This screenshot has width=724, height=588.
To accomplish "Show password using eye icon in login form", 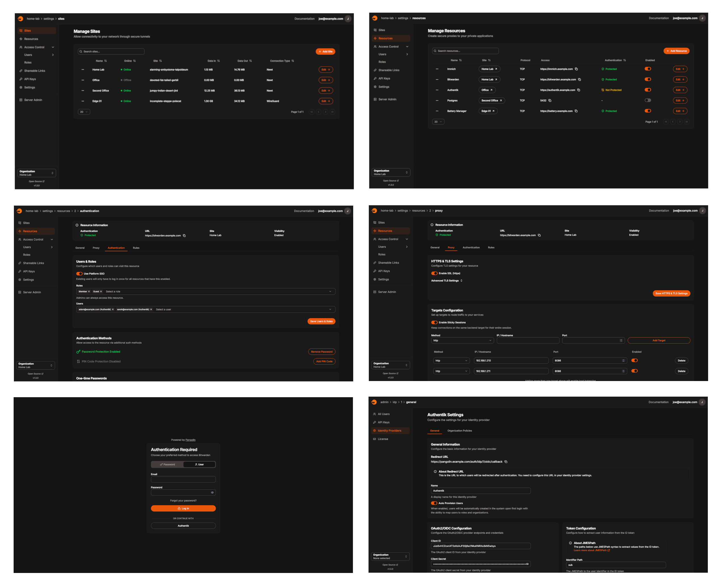I will (x=212, y=492).
